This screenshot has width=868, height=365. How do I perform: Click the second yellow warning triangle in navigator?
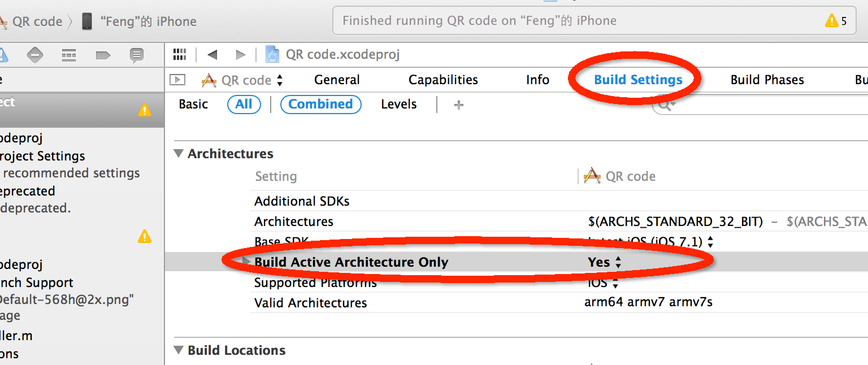pyautogui.click(x=145, y=236)
